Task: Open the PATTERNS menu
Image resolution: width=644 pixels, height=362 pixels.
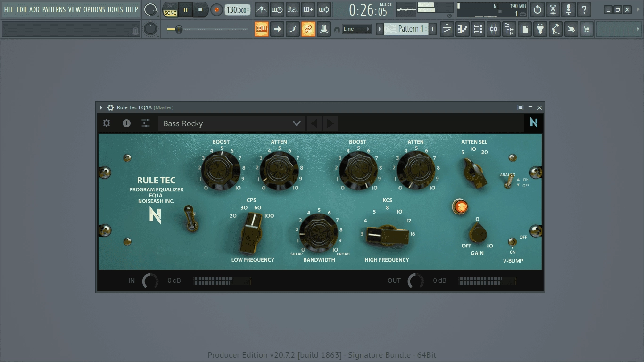Action: pyautogui.click(x=54, y=9)
